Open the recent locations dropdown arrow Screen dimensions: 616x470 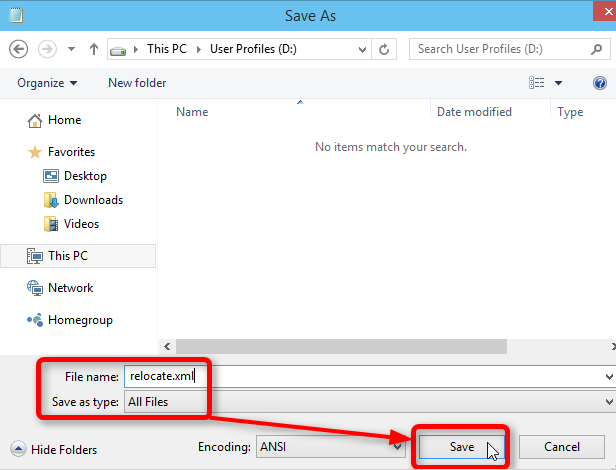click(x=72, y=48)
